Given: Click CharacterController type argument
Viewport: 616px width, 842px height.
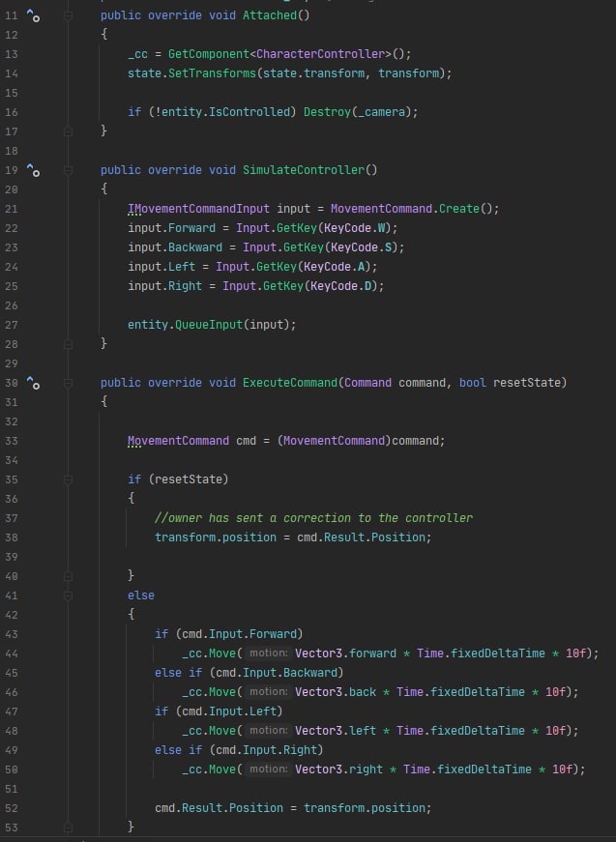Looking at the screenshot, I should (x=321, y=54).
